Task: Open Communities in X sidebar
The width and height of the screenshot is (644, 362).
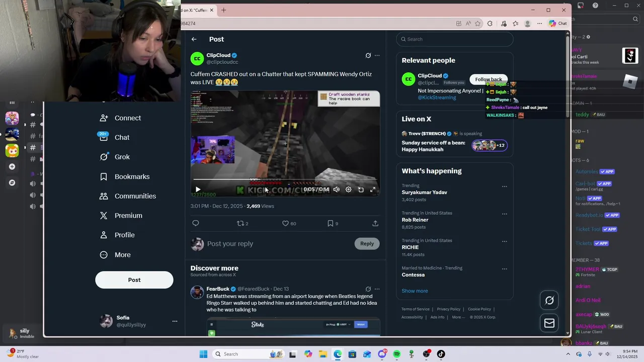Action: [128, 196]
